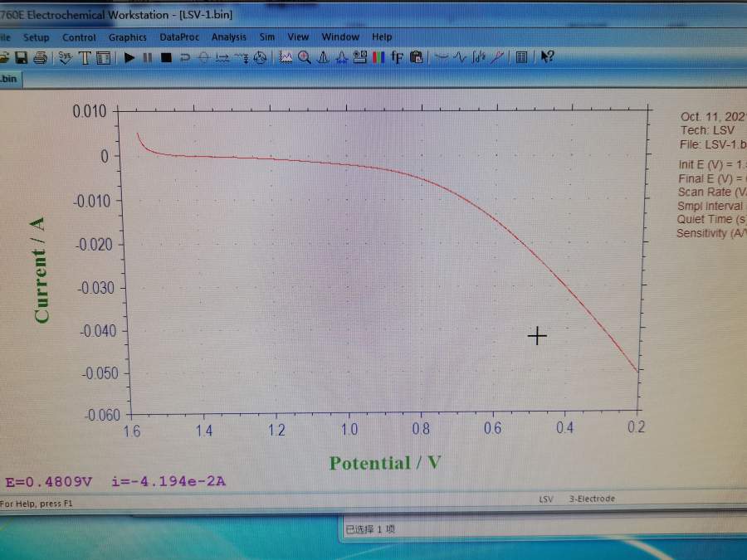The width and height of the screenshot is (747, 560).
Task: Start the experiment with the Run button
Action: click(129, 58)
